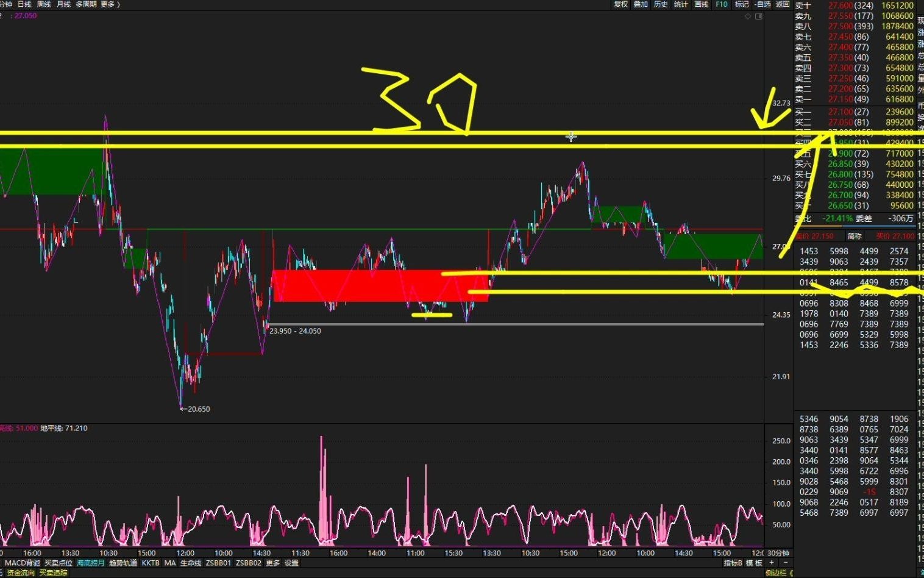Click the 地平线: 71.210 indicator value
Viewport: 924px width, 578px height.
[64, 428]
